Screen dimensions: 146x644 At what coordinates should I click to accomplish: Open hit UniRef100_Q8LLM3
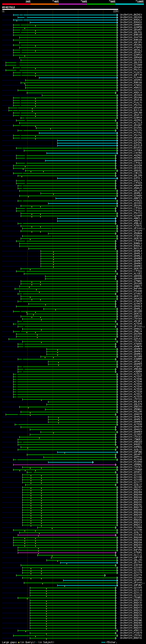tap(131, 560)
